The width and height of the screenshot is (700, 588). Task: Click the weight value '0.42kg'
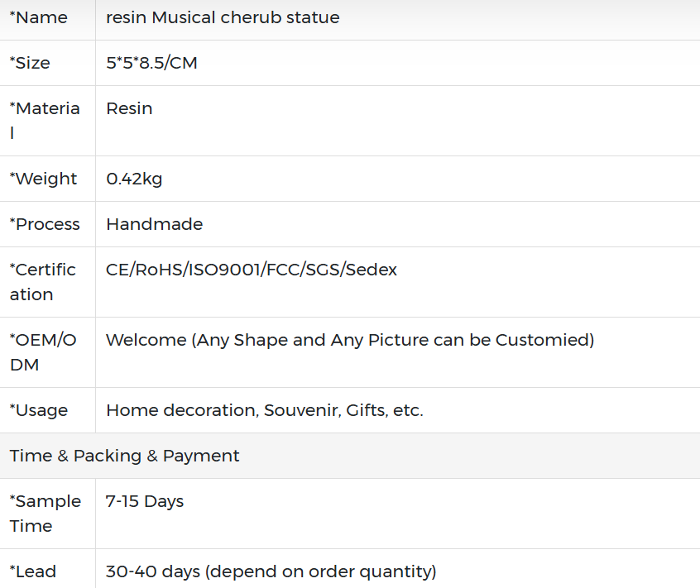click(x=134, y=179)
